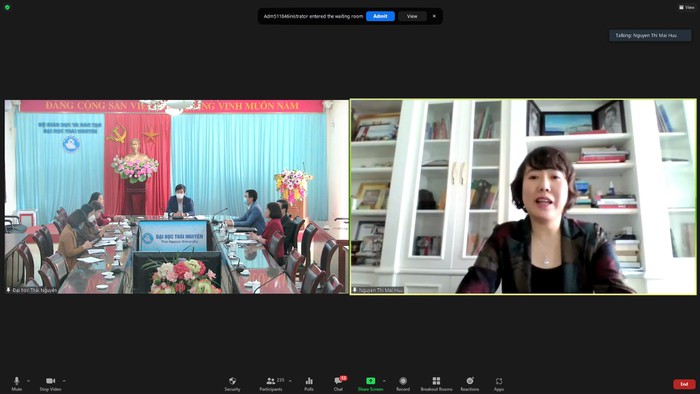Image resolution: width=700 pixels, height=394 pixels.
Task: Click the red End meeting button
Action: (684, 384)
